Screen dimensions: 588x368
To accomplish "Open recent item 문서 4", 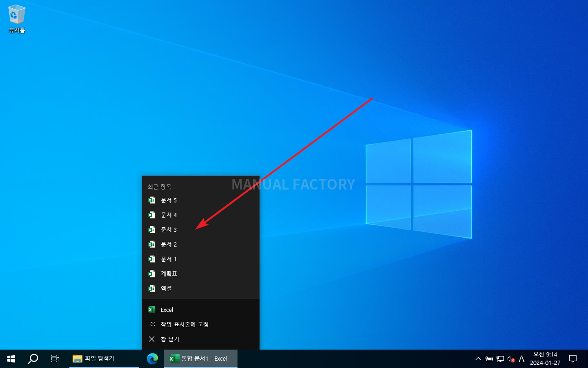I will coord(201,215).
